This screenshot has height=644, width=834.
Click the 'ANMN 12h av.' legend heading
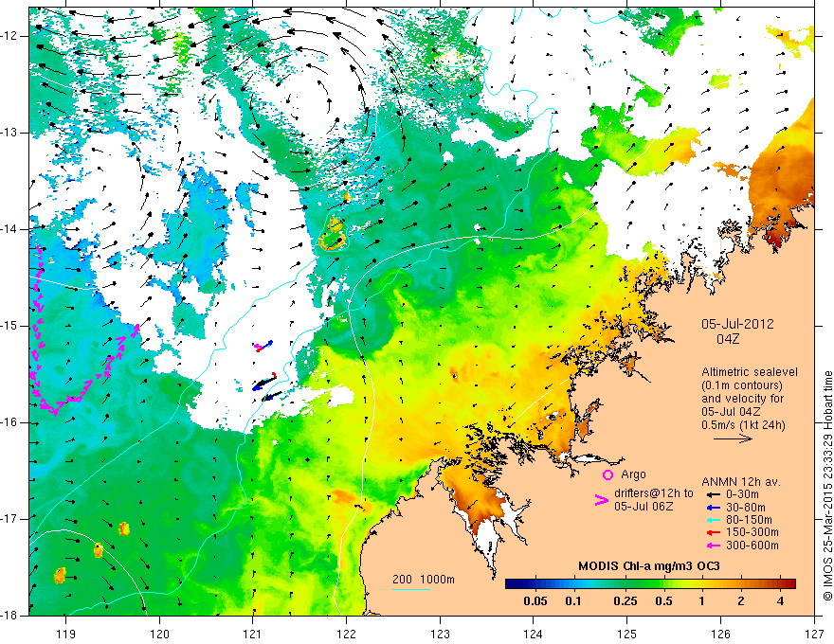click(741, 482)
